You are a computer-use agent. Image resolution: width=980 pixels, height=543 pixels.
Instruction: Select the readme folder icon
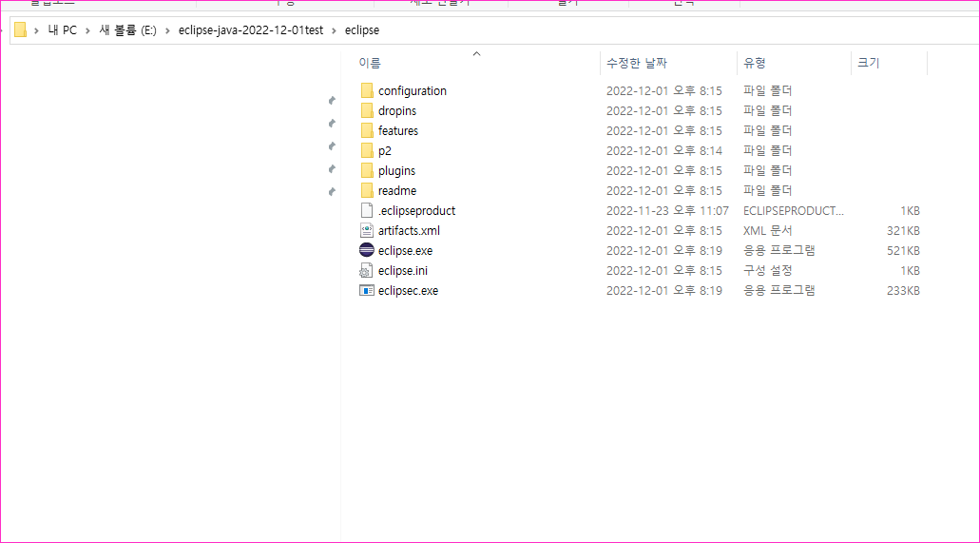click(367, 191)
